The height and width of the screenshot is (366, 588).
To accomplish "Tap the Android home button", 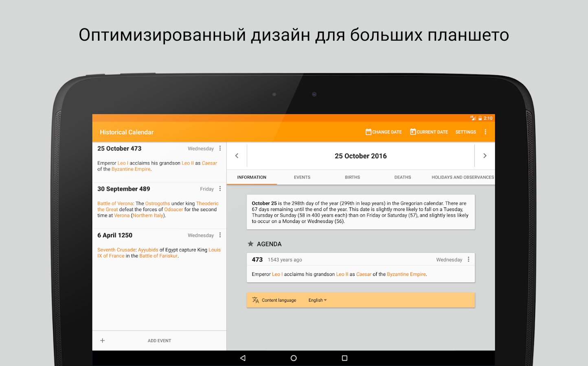I will tap(294, 358).
